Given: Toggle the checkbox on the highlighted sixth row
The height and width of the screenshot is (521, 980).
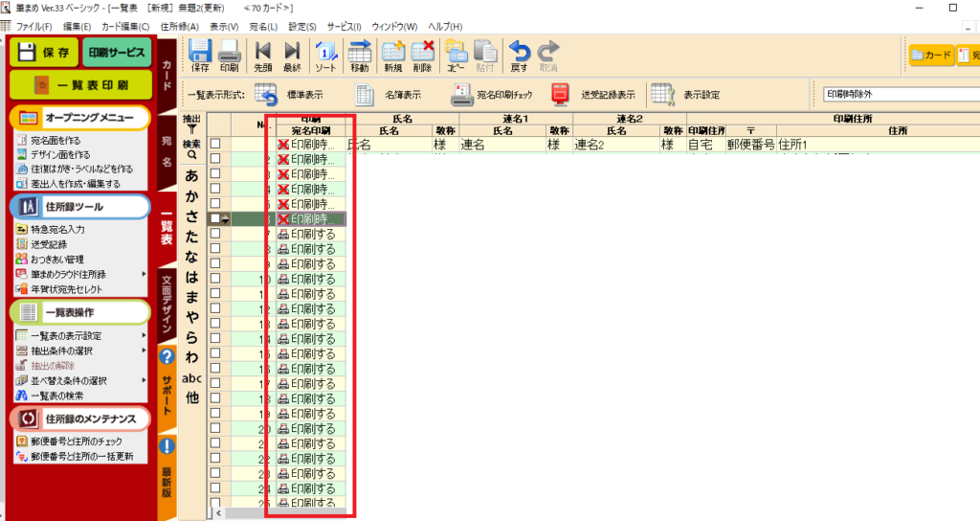Looking at the screenshot, I should click(215, 219).
